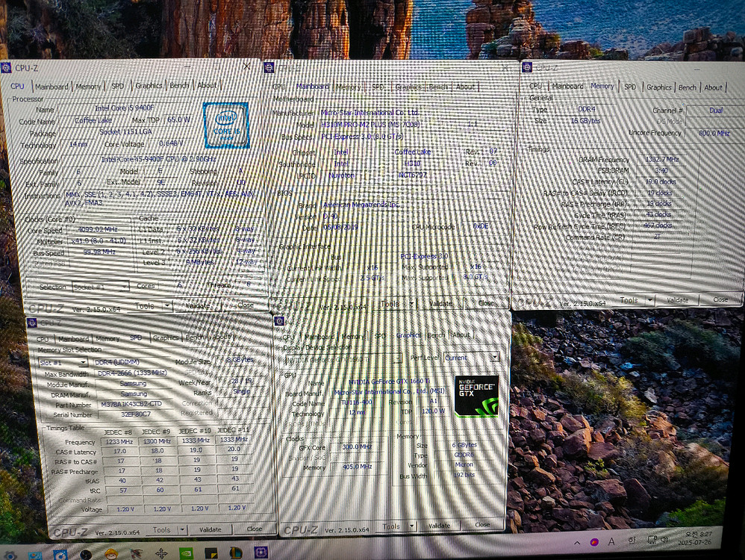Click Validate in CPU window

pyautogui.click(x=198, y=306)
